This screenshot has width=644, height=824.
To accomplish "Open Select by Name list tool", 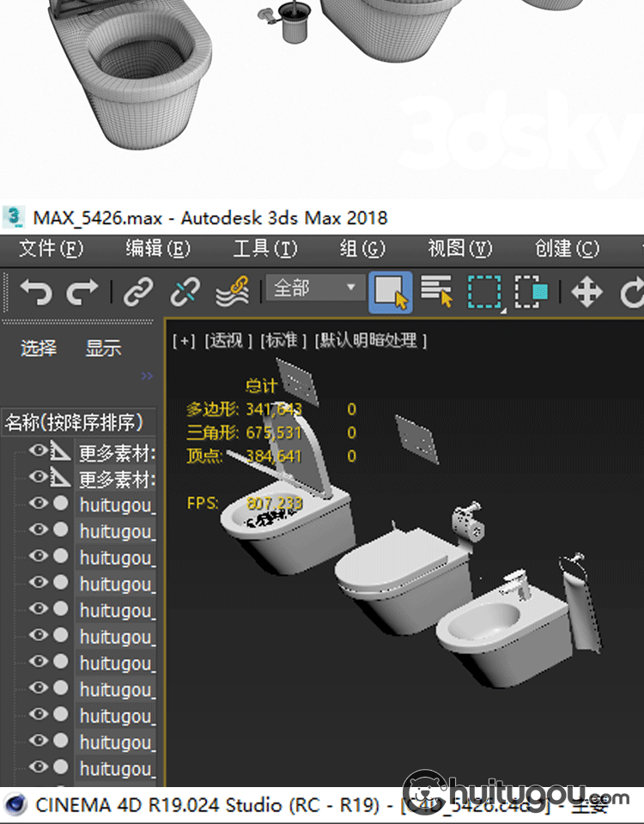I will 436,291.
